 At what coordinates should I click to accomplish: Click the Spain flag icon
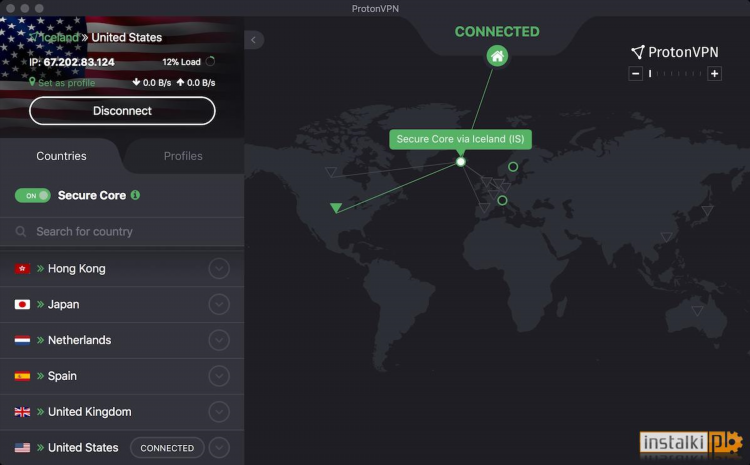point(22,376)
